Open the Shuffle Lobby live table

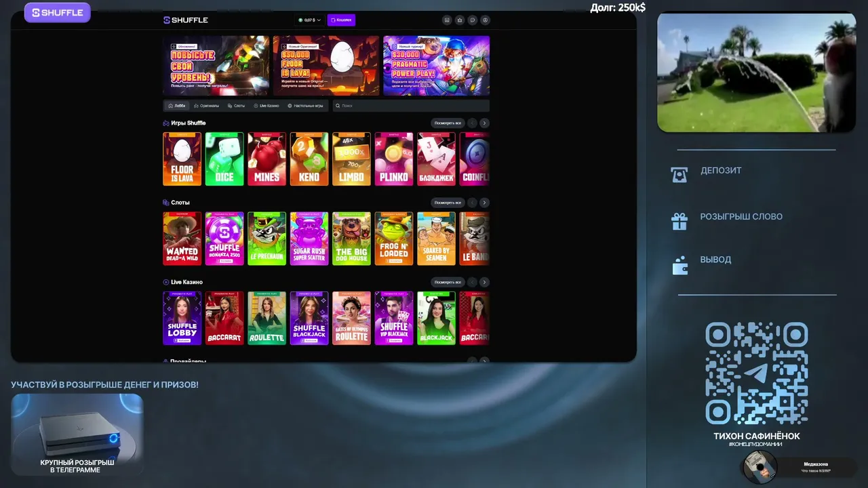(x=182, y=318)
